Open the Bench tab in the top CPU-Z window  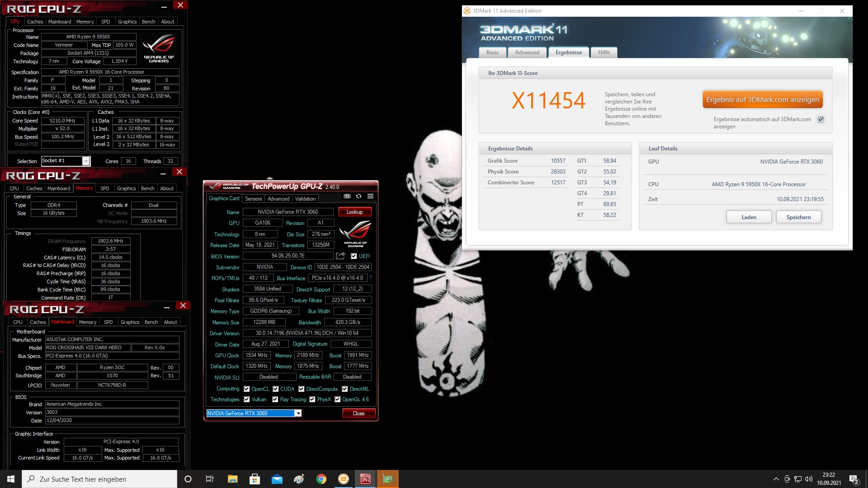tap(148, 22)
